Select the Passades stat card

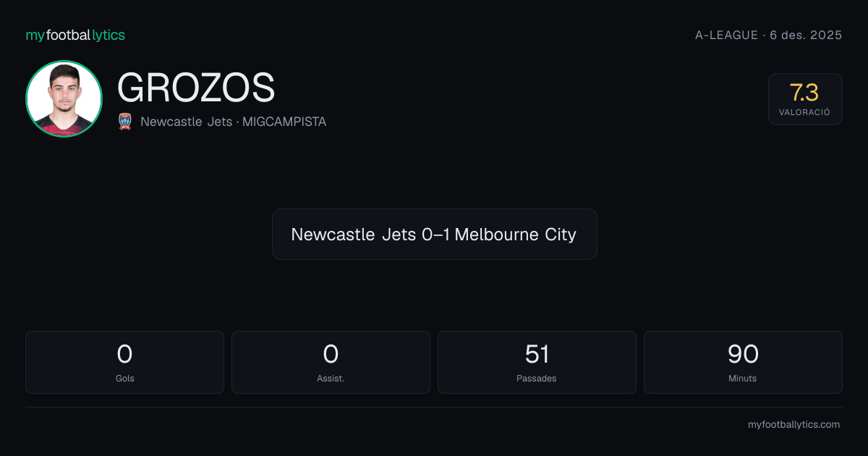point(537,362)
